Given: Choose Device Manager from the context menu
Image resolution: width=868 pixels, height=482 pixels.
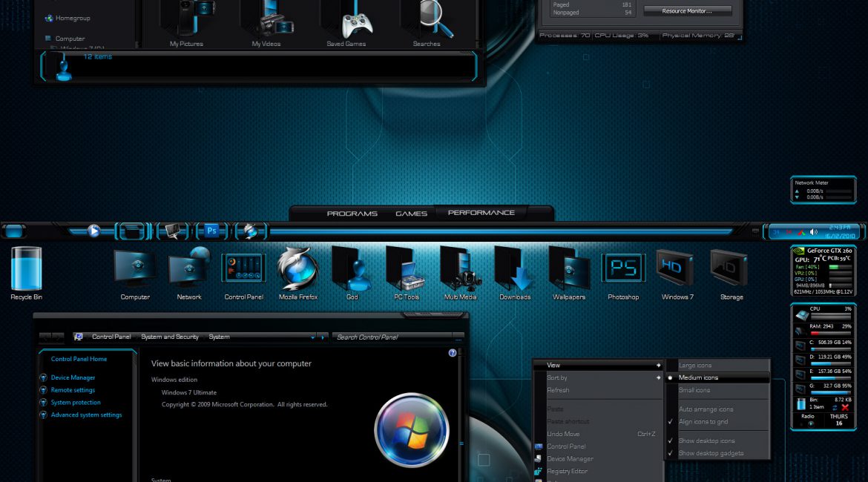Looking at the screenshot, I should click(x=599, y=459).
